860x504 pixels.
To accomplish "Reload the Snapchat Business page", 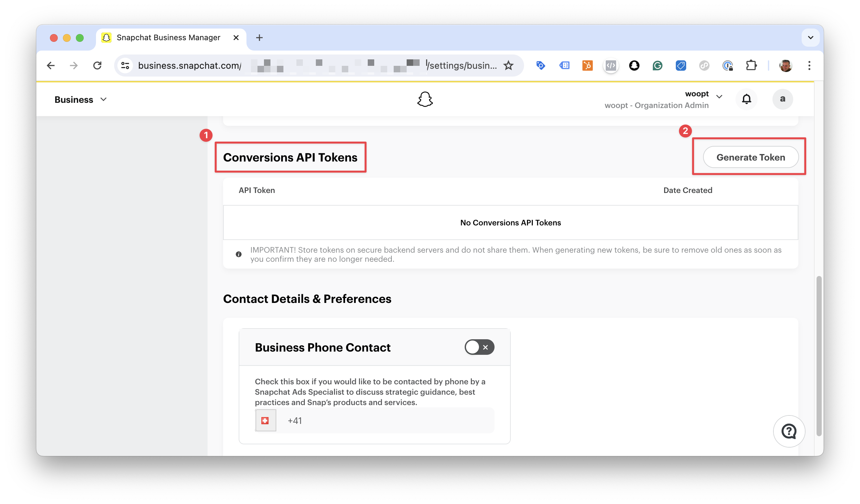I will click(97, 66).
